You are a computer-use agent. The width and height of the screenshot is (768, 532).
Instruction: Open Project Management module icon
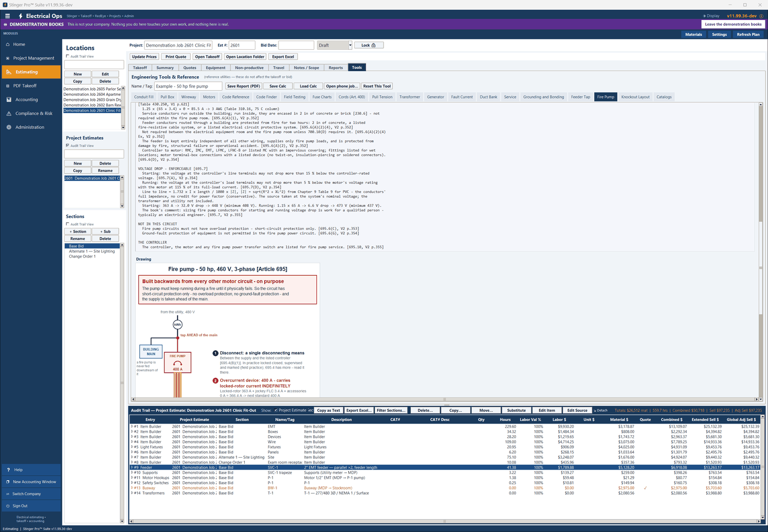(8, 58)
